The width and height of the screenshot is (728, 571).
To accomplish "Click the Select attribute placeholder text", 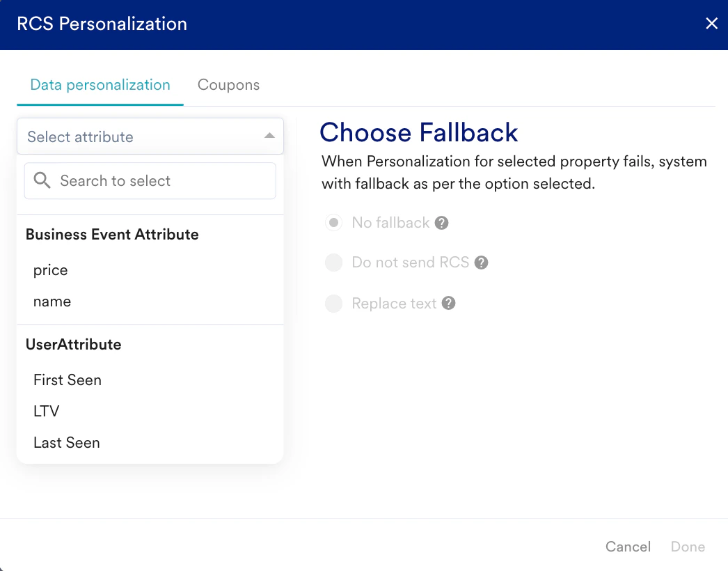I will coord(81,137).
